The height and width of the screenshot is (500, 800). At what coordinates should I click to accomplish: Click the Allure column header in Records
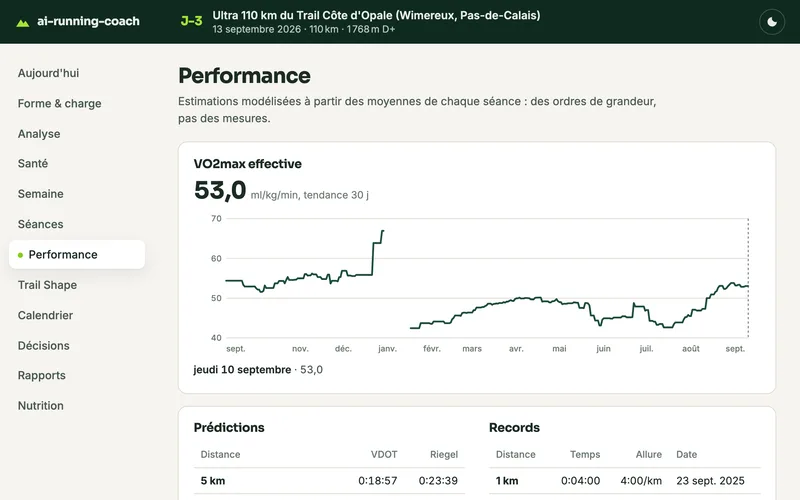(x=648, y=454)
